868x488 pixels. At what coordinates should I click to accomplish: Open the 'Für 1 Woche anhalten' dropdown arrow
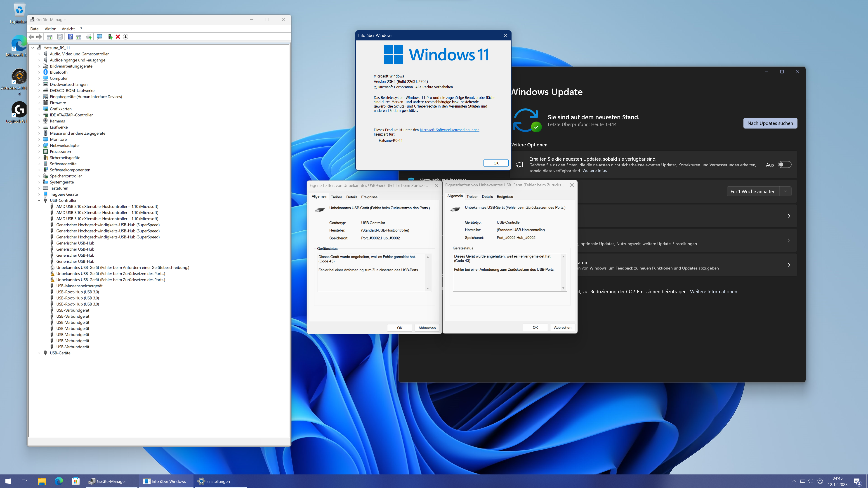click(785, 191)
